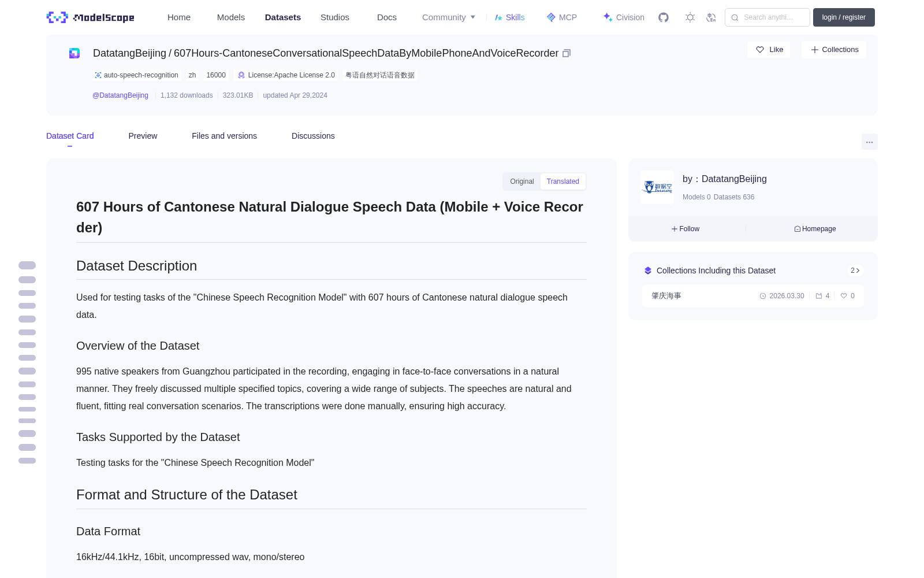Screen dimensions: 924x578
Task: Click the ModelScope logo
Action: [x=91, y=17]
